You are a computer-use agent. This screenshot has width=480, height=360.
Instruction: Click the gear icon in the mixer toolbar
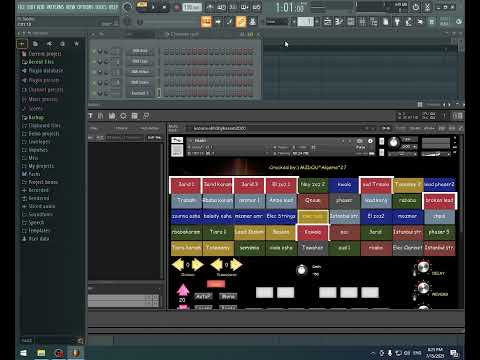(x=123, y=116)
